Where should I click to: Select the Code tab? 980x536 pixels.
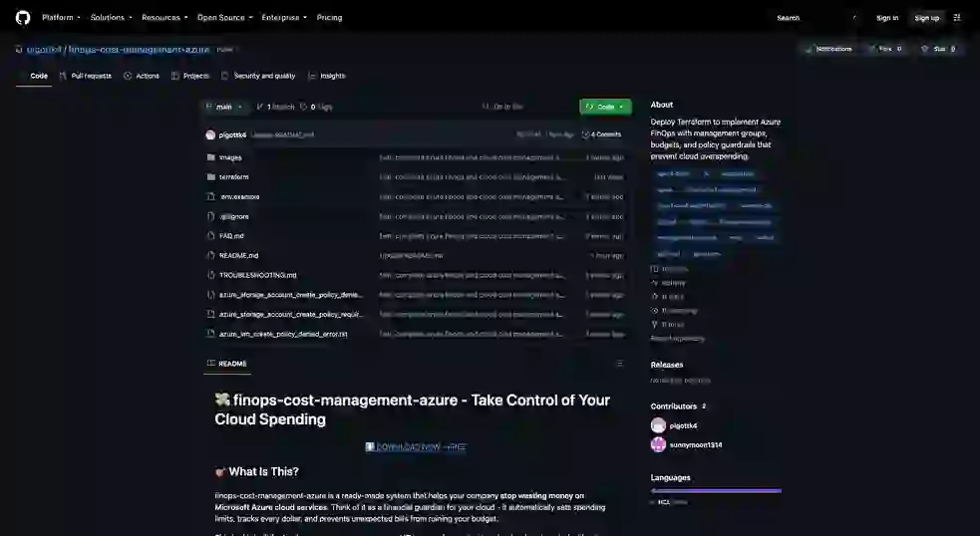tap(34, 76)
